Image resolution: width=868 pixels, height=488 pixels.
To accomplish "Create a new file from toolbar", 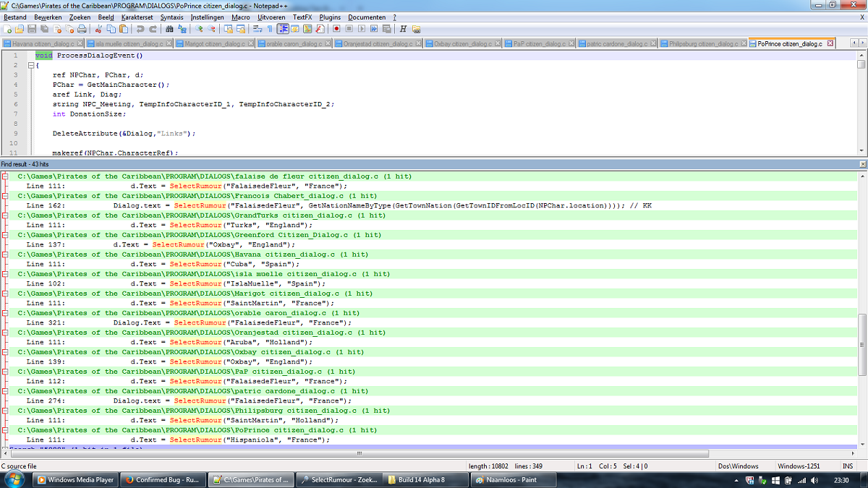I will coord(7,29).
